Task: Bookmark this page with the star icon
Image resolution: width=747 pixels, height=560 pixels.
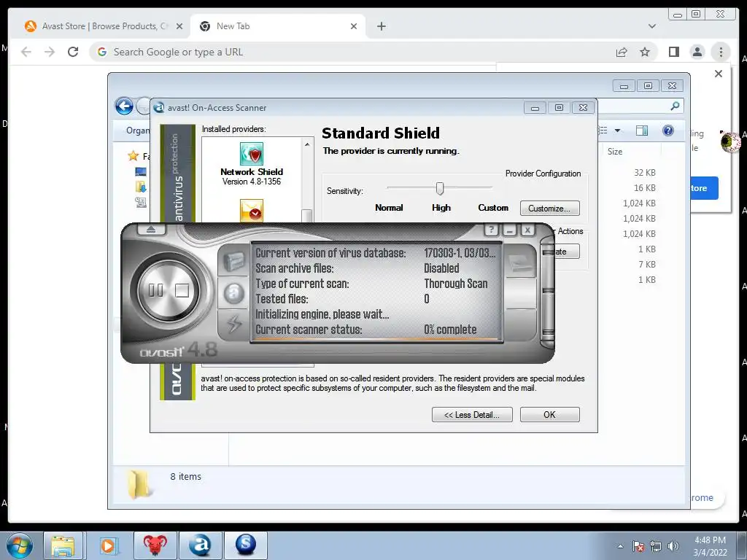Action: click(x=645, y=52)
